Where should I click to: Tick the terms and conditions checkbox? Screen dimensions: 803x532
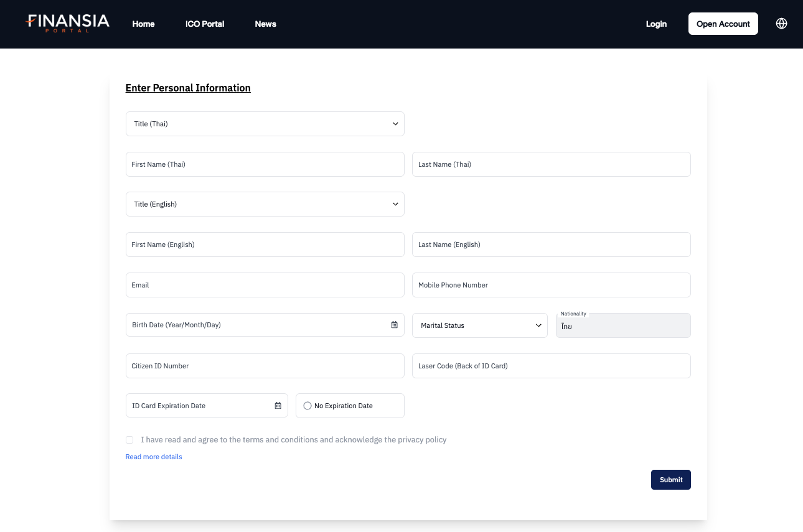pyautogui.click(x=129, y=440)
